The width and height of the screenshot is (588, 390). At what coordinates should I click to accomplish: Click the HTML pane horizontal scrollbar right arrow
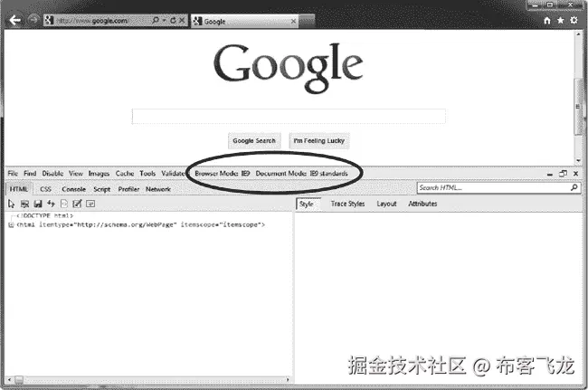click(x=288, y=379)
